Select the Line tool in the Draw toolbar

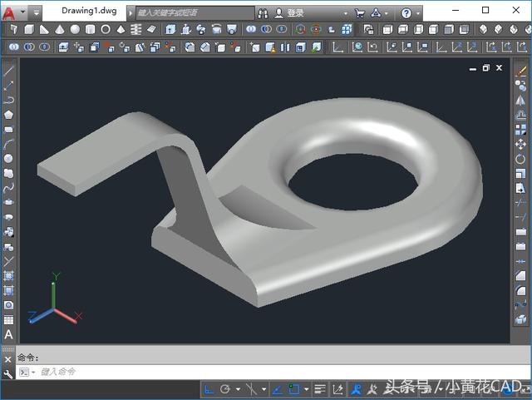pos(8,72)
